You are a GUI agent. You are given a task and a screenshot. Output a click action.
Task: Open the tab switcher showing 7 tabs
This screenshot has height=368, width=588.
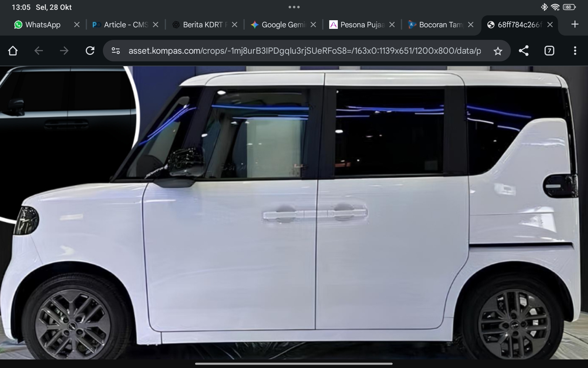[x=549, y=51]
